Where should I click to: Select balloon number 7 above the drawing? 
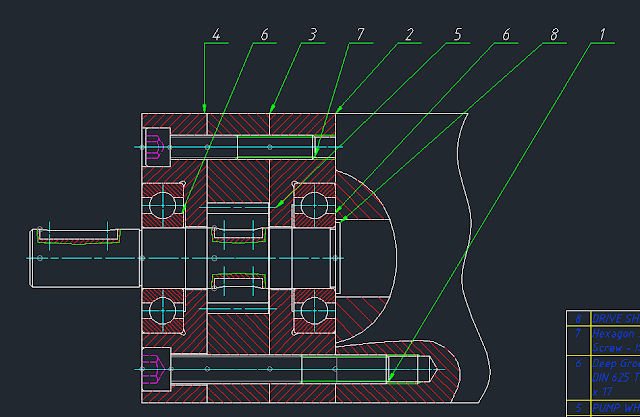pos(360,35)
